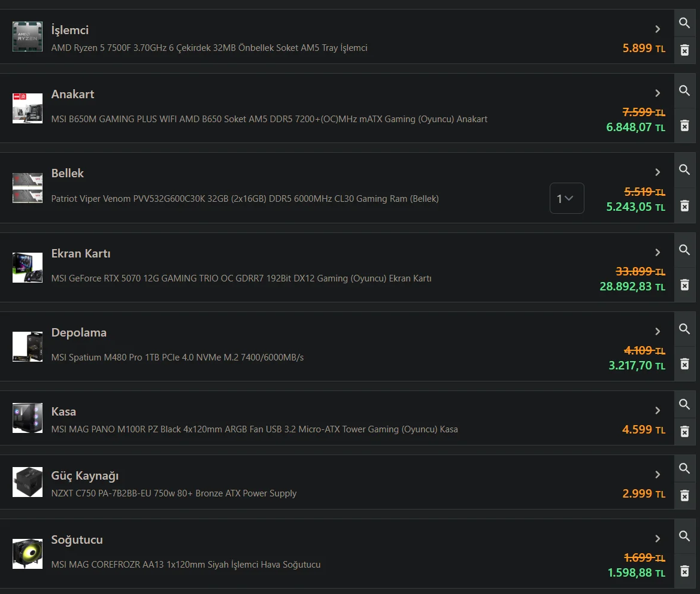Click the struck-through 7.599 TL price
The width and height of the screenshot is (700, 594).
pyautogui.click(x=644, y=112)
